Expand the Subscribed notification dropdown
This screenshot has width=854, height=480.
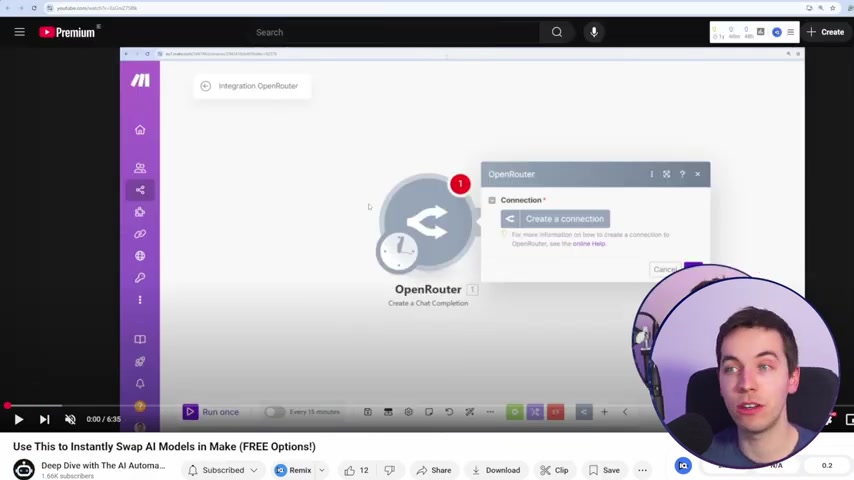(x=254, y=470)
